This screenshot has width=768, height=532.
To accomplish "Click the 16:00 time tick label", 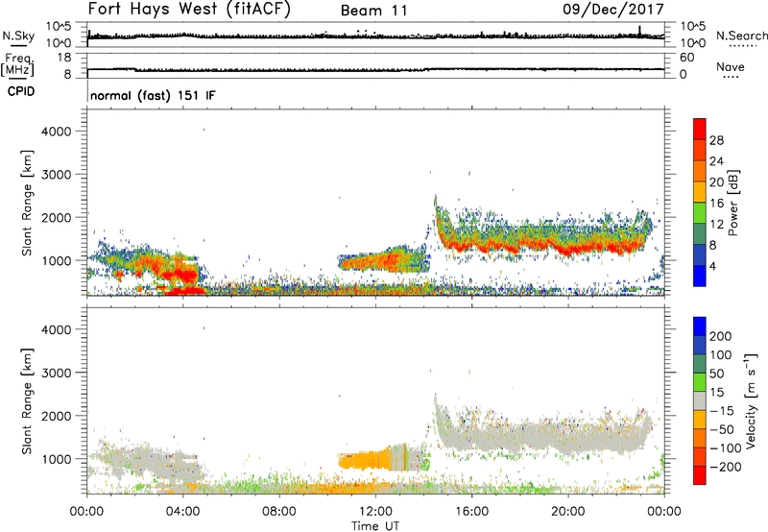I will tap(471, 512).
